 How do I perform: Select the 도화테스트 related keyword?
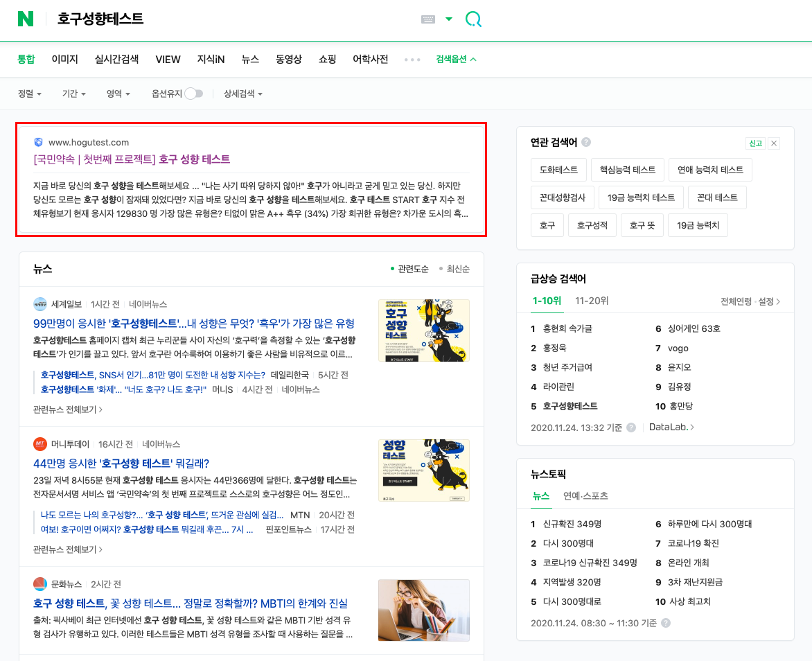coord(558,169)
